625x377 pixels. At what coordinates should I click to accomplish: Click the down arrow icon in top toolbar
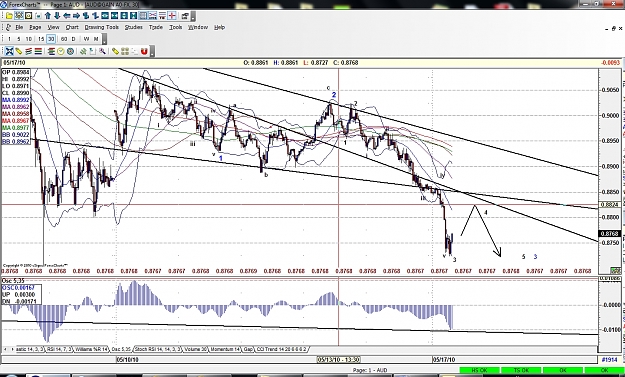pyautogui.click(x=57, y=16)
